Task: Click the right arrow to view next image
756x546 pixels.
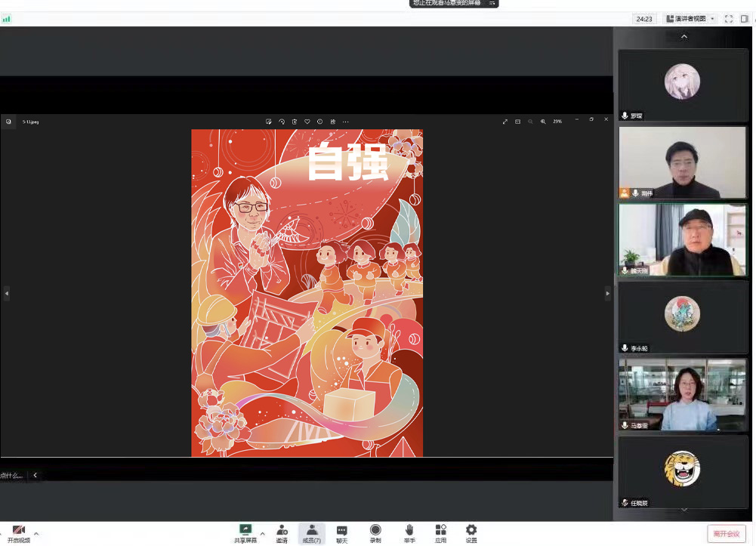Action: coord(606,292)
